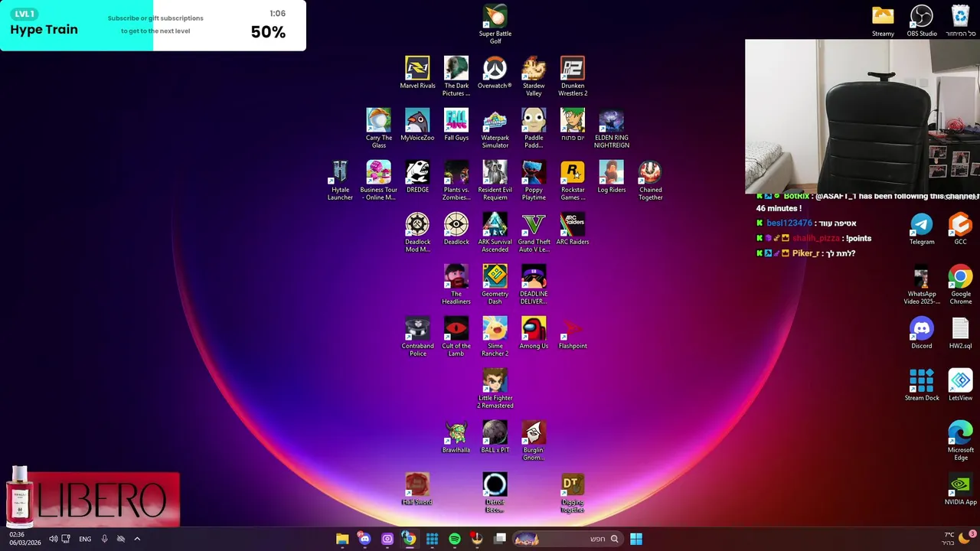Launch Among Us shortcut

(534, 333)
